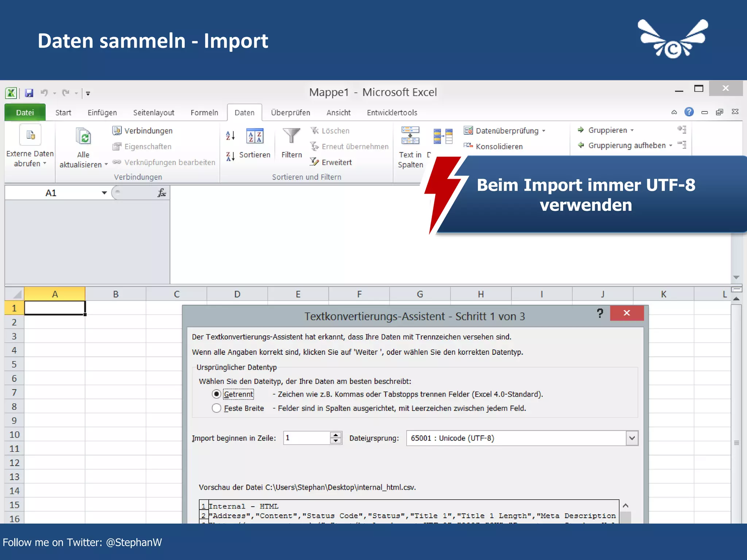Switch to the Ansicht tab
This screenshot has width=747, height=560.
338,112
